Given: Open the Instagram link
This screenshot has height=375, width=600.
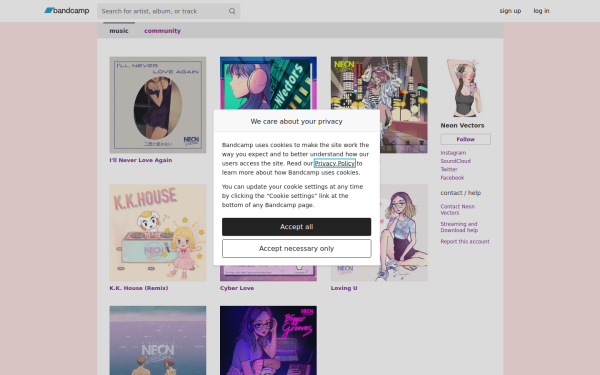Looking at the screenshot, I should click(x=453, y=153).
